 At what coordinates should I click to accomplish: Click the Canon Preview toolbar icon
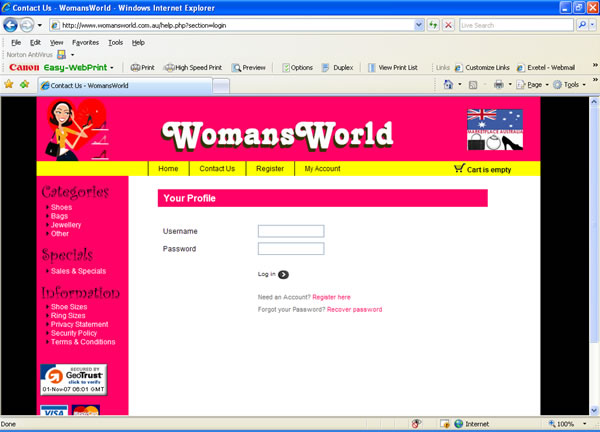(x=249, y=67)
